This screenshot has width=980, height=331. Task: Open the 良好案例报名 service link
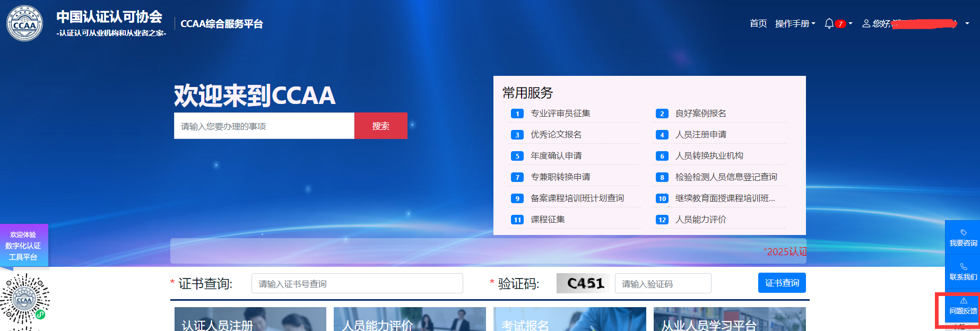700,114
